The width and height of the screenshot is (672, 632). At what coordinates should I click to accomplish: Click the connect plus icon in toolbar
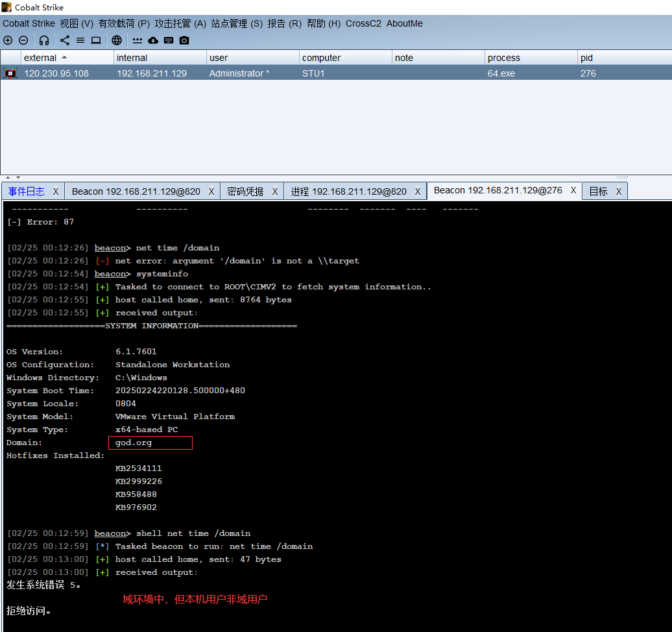point(8,40)
